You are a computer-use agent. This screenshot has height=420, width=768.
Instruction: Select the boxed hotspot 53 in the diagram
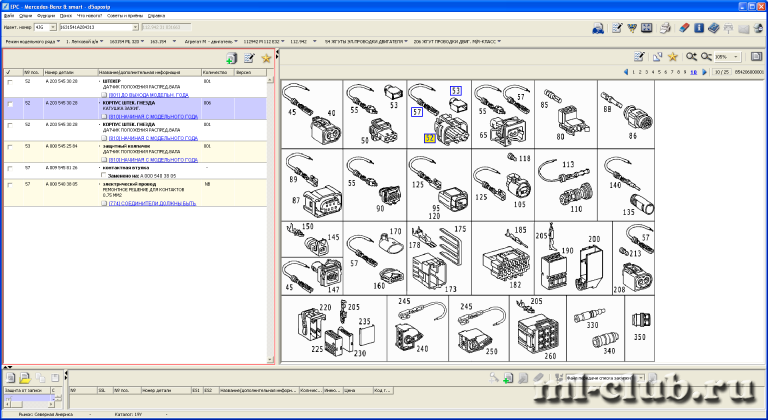(456, 91)
